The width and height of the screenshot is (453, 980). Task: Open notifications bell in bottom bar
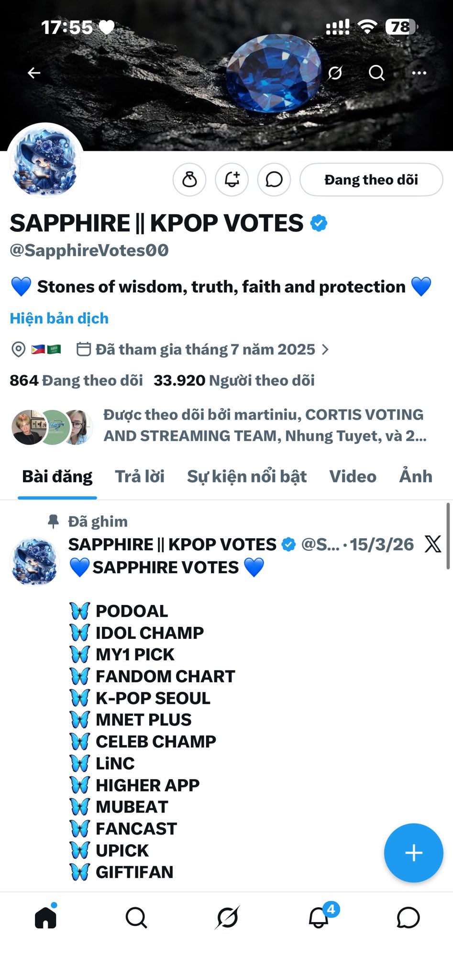319,917
